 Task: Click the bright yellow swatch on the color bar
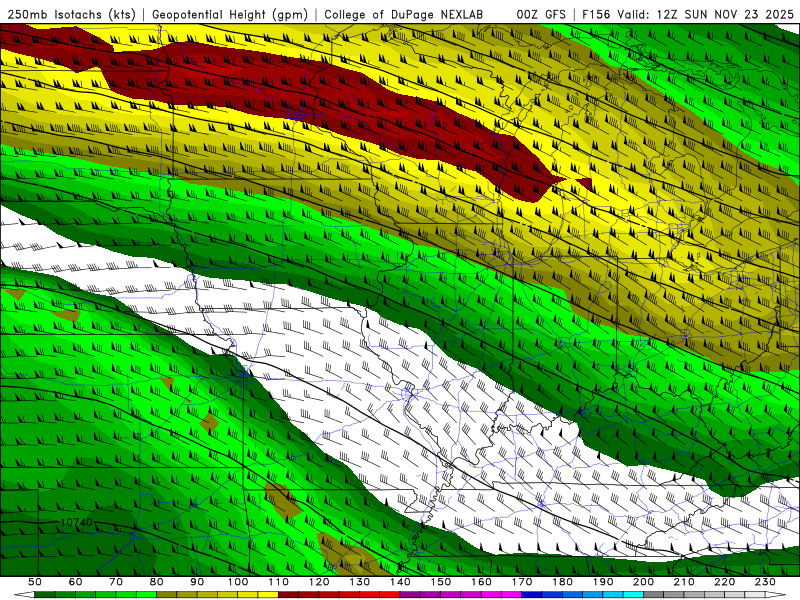(268, 594)
